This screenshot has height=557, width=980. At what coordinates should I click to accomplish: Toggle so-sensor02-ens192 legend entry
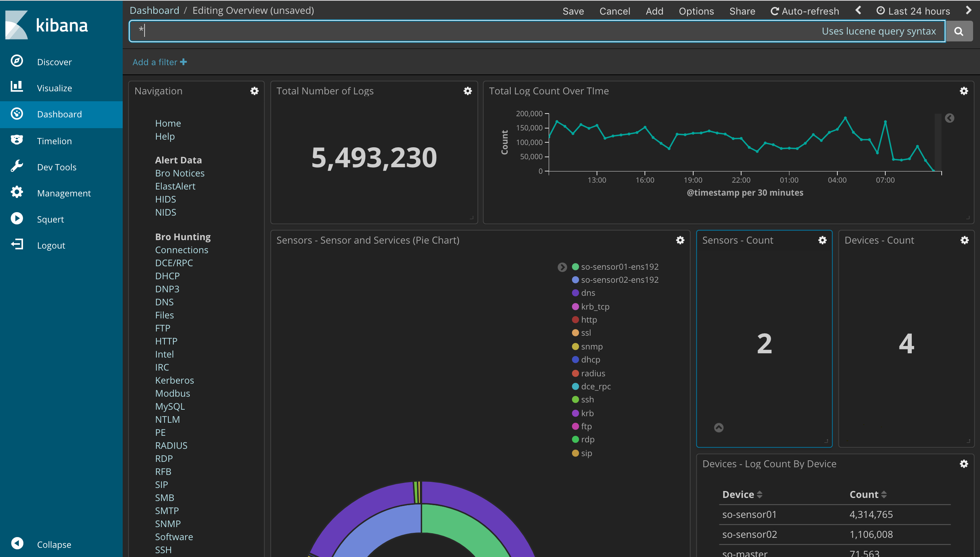pyautogui.click(x=615, y=280)
